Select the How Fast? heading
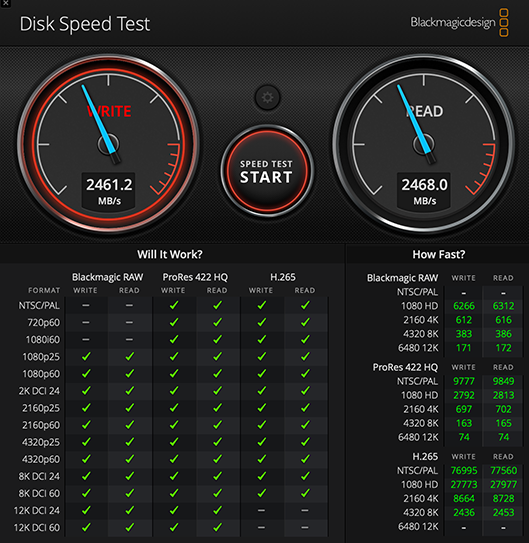Viewport: 529px width, 543px height. coord(439,255)
